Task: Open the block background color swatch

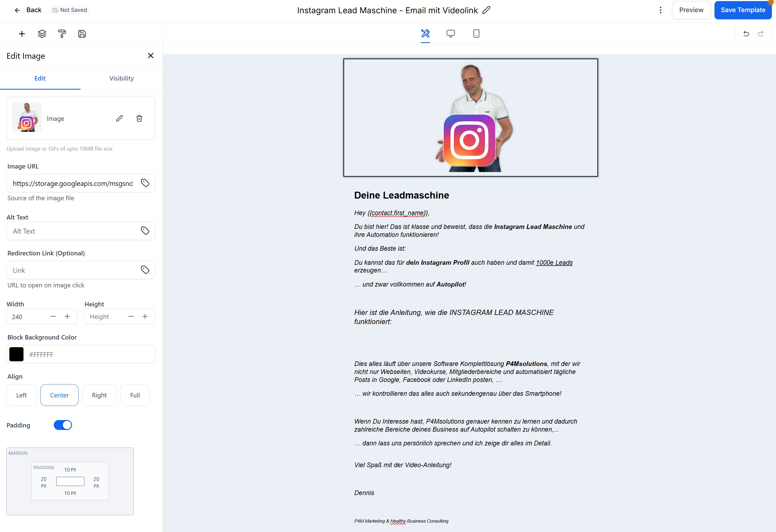Action: coord(16,354)
